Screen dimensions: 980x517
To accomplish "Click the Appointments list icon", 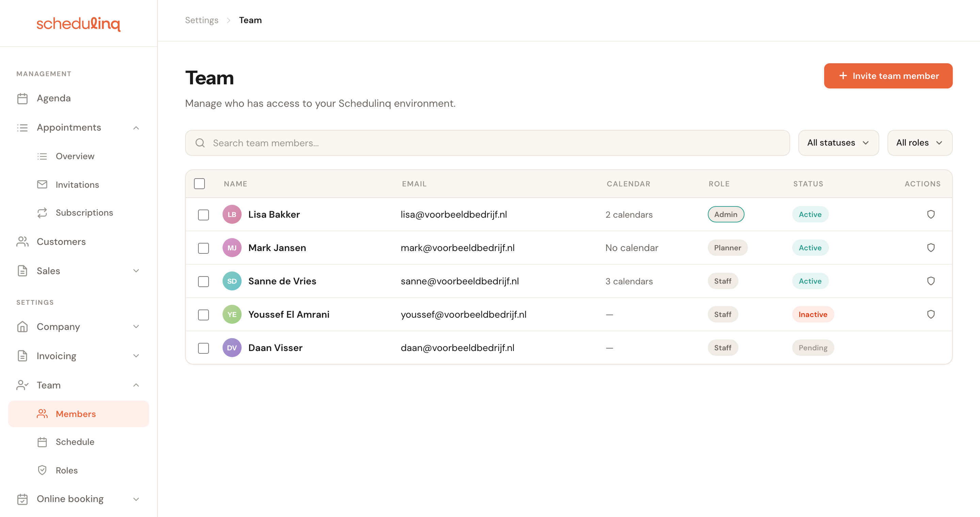I will coord(22,128).
